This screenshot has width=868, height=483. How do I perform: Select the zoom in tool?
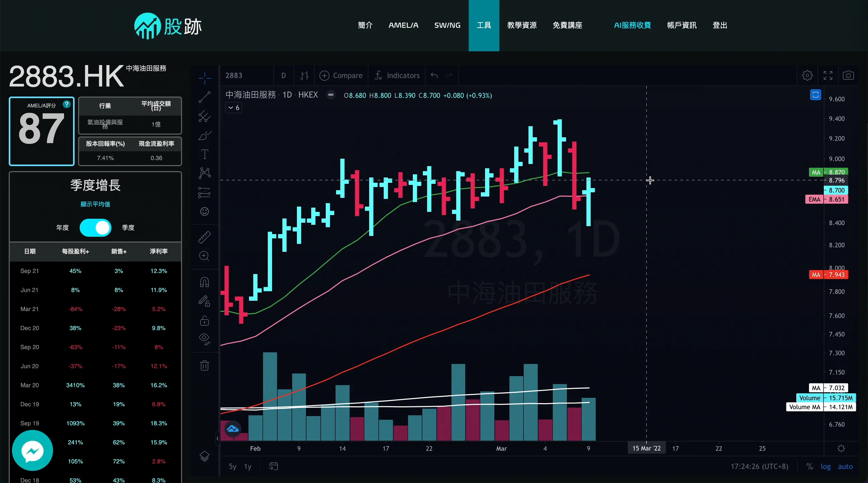[204, 256]
